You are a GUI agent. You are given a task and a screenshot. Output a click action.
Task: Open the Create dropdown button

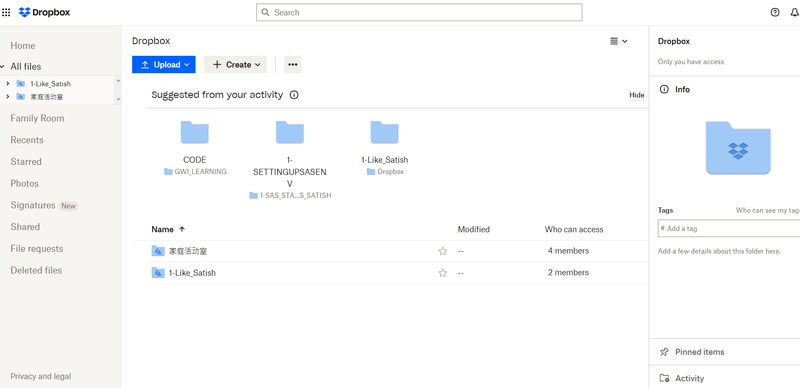(x=235, y=65)
